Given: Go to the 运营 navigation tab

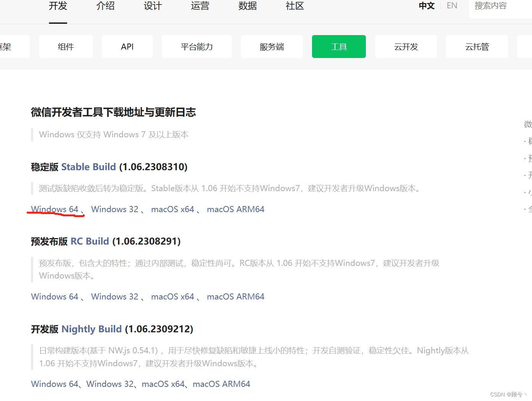Looking at the screenshot, I should [x=200, y=6].
